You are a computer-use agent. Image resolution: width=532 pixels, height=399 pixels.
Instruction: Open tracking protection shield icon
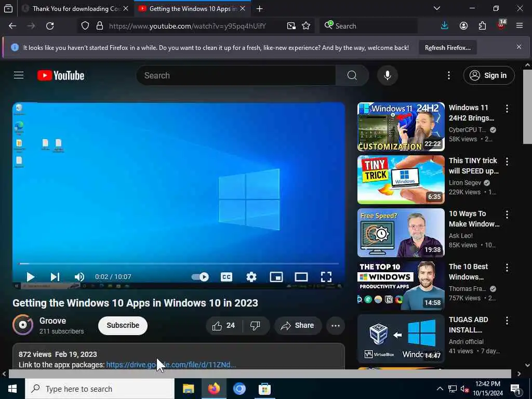pyautogui.click(x=85, y=26)
